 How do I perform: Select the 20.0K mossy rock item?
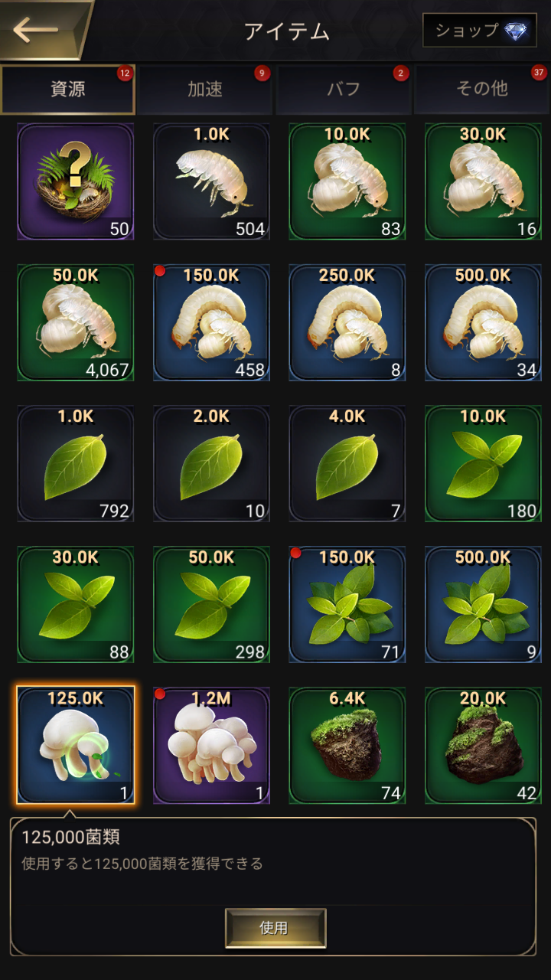(484, 745)
